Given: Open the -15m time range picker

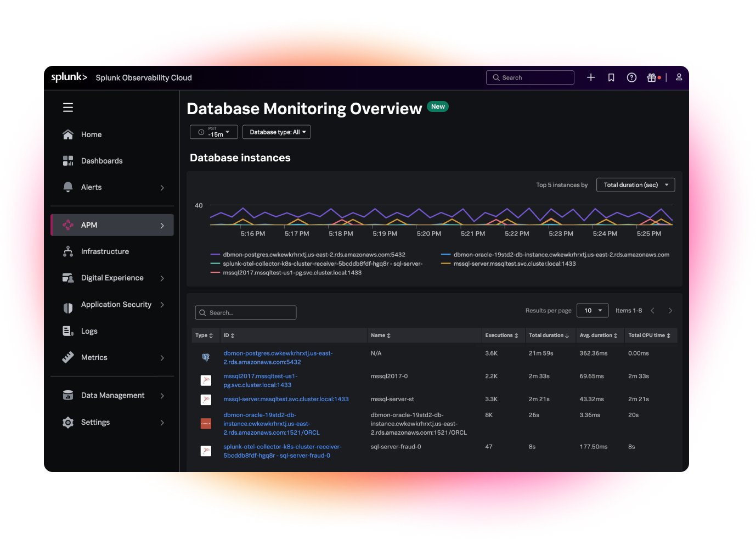Looking at the screenshot, I should 213,132.
